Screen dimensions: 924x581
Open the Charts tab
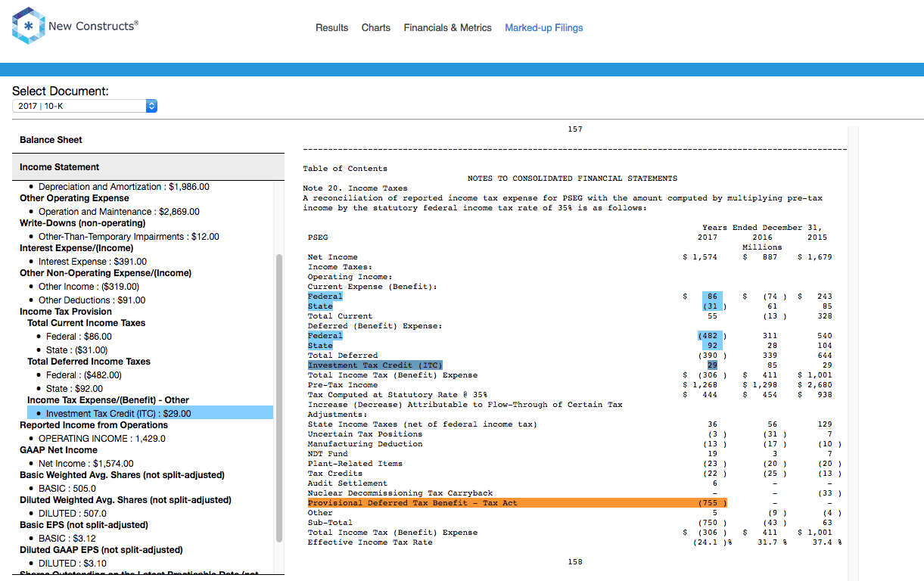(x=376, y=28)
